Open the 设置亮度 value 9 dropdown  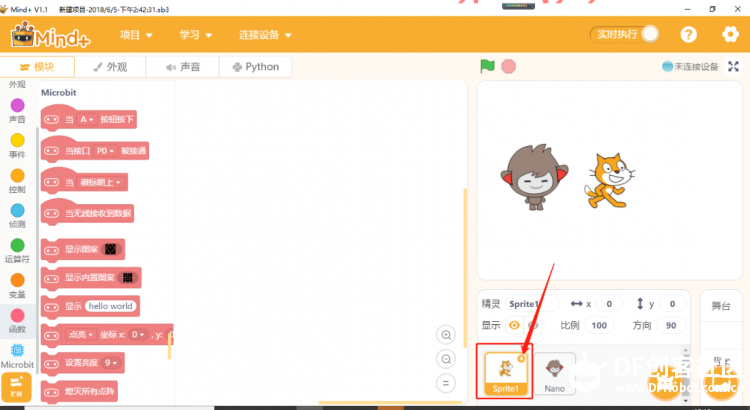(x=111, y=363)
